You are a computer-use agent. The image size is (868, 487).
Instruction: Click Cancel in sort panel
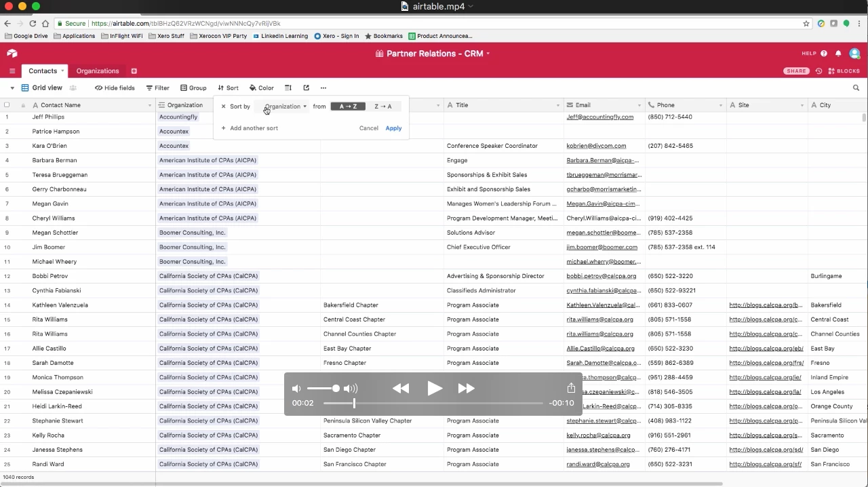coord(369,128)
